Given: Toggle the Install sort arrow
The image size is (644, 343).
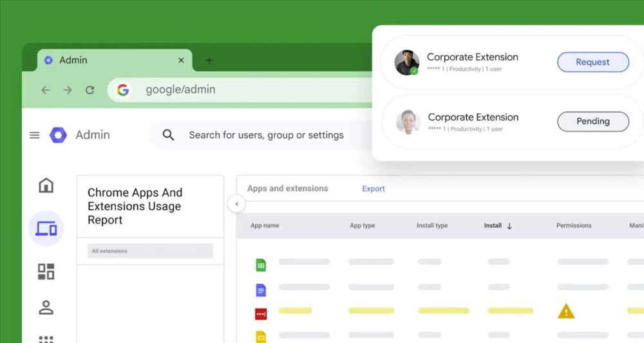Looking at the screenshot, I should pos(509,226).
